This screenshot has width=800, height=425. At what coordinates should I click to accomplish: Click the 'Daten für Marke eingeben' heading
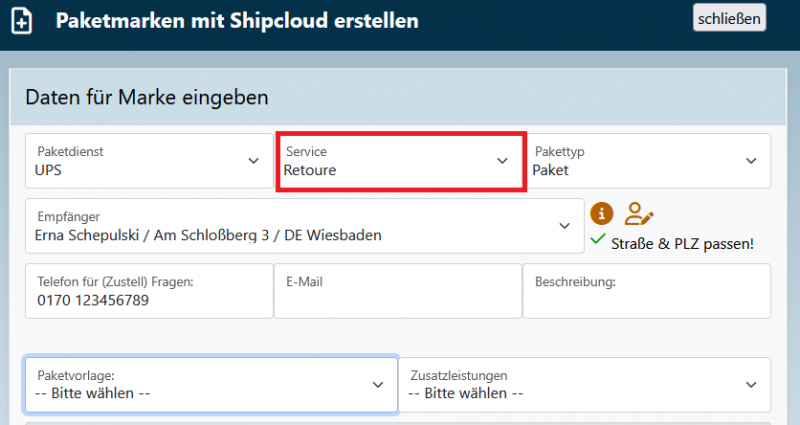coord(146,97)
